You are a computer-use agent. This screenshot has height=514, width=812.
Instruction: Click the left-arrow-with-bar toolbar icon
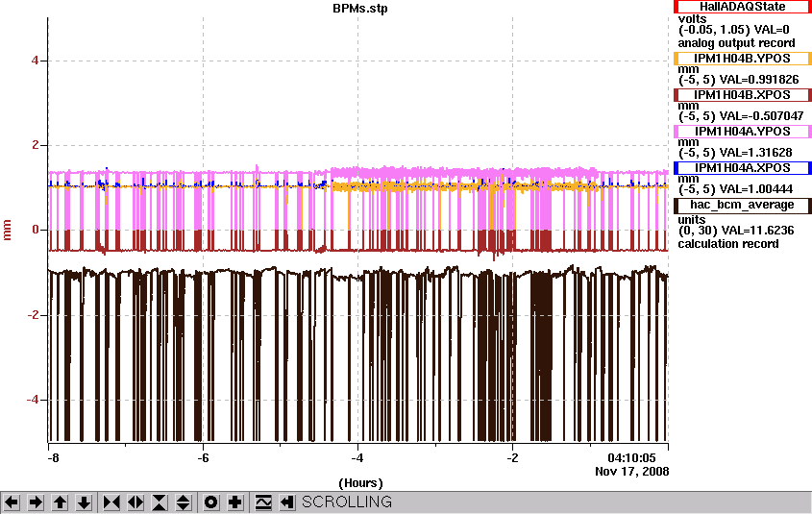pyautogui.click(x=287, y=502)
